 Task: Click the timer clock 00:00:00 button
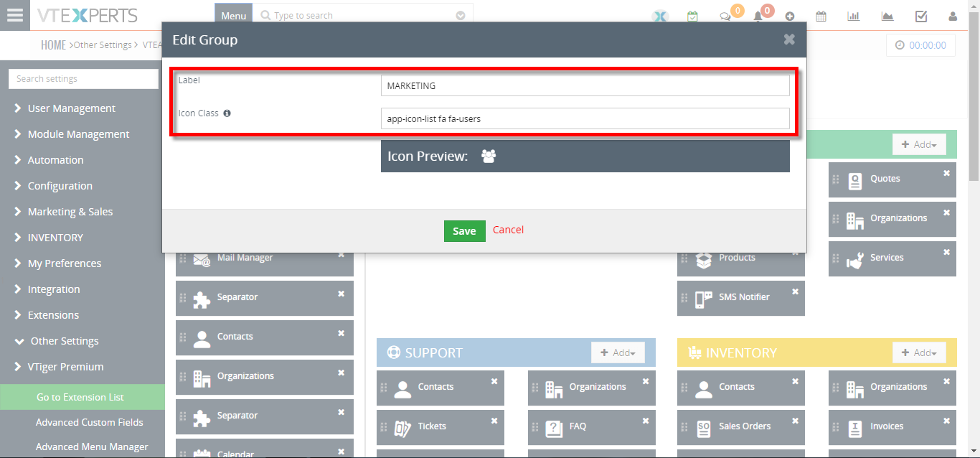click(920, 45)
